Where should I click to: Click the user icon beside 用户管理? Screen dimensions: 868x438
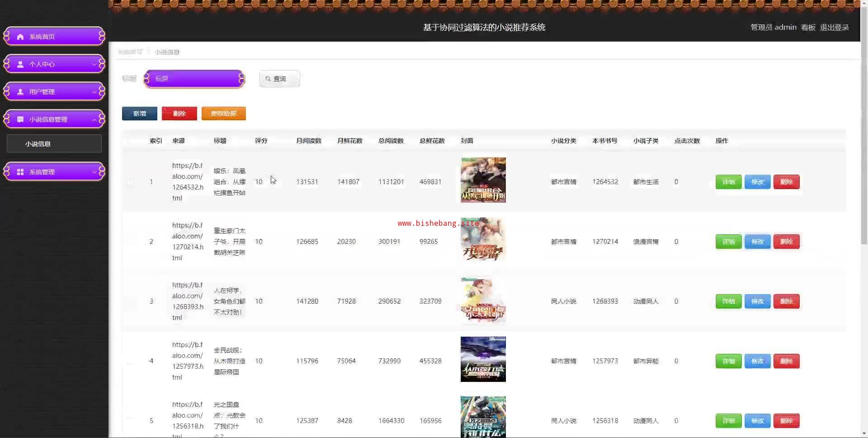point(20,92)
